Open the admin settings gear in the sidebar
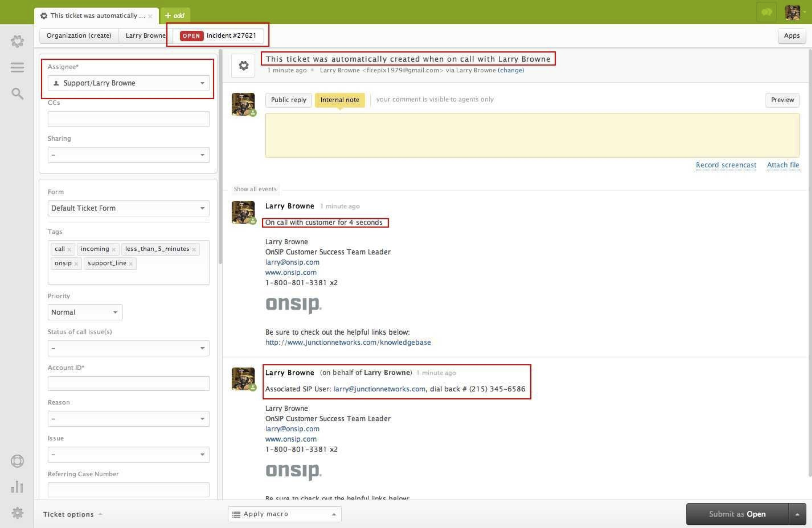Screen dimensions: 812x528 coord(17,513)
